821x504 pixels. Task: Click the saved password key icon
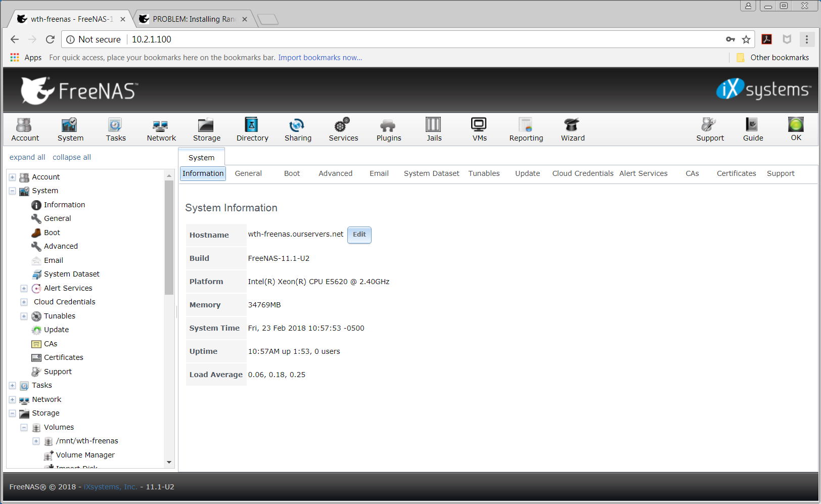(x=730, y=39)
